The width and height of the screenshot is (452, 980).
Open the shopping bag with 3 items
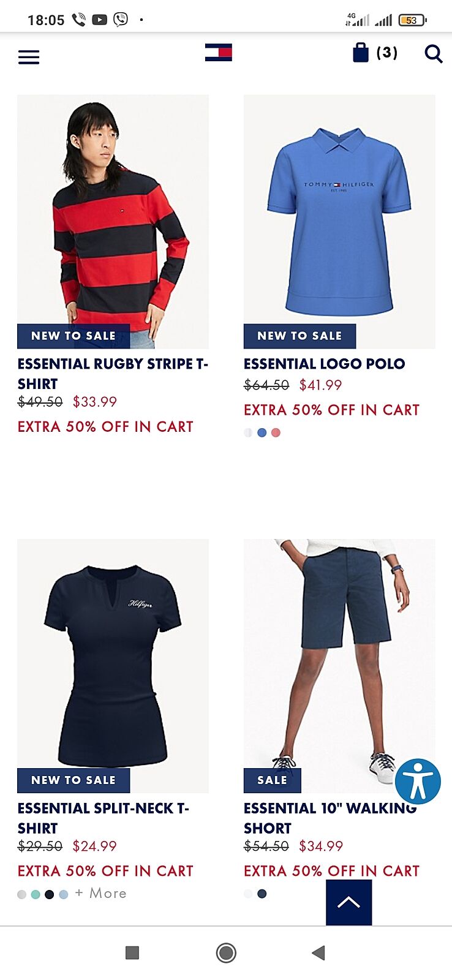point(375,53)
